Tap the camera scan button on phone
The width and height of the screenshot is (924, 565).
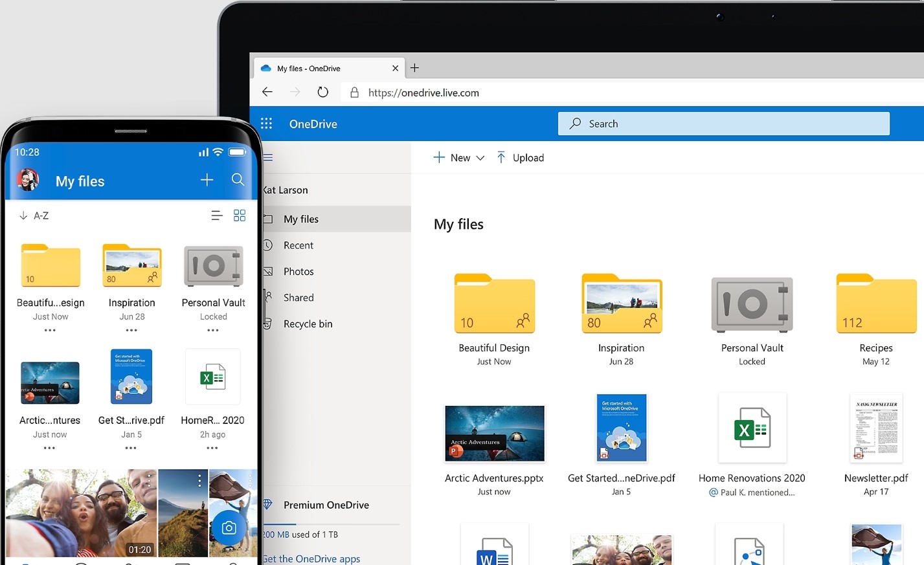229,528
